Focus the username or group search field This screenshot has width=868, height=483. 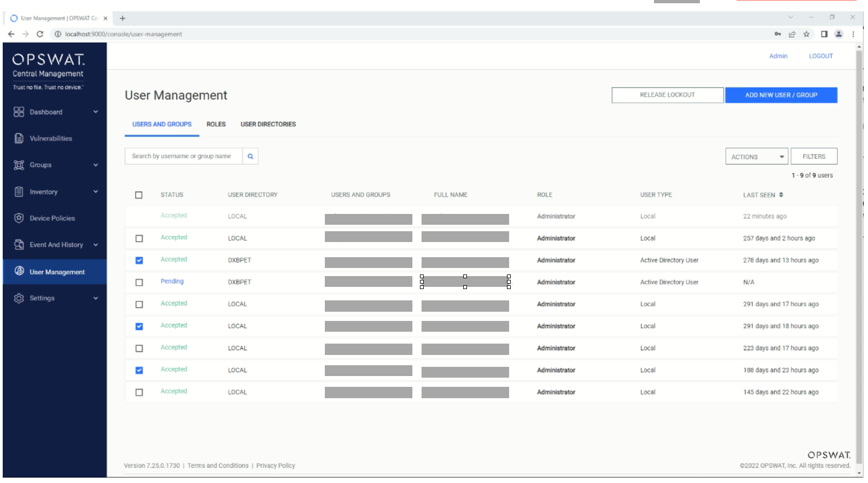184,156
